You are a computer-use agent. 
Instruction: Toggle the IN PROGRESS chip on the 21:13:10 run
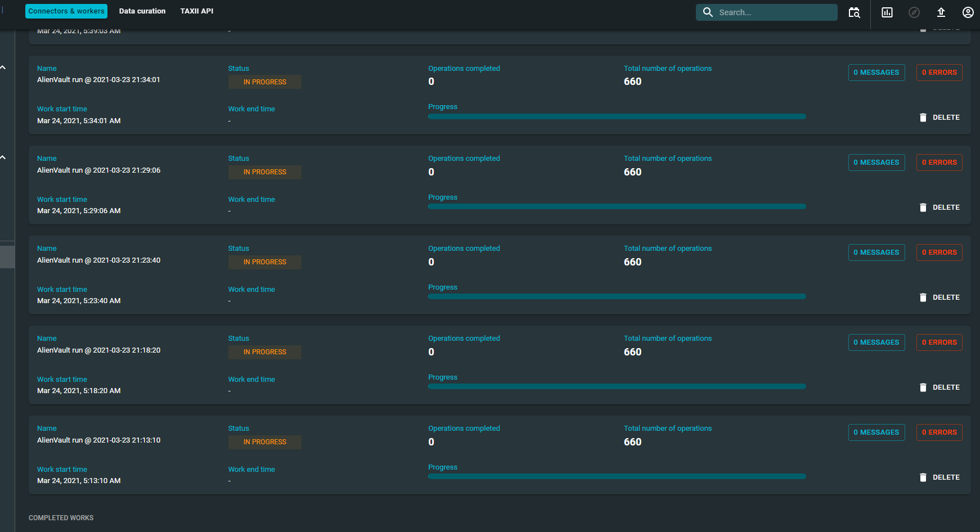pyautogui.click(x=264, y=442)
